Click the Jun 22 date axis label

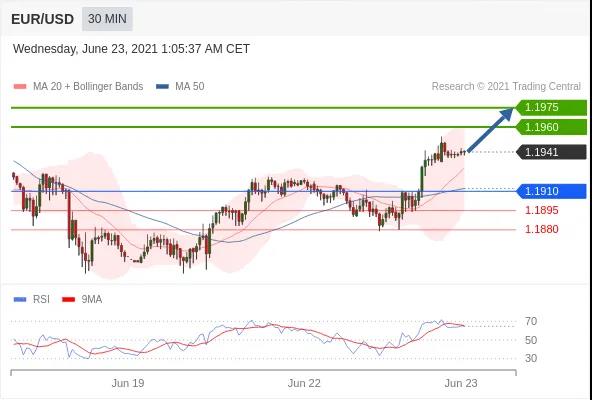pyautogui.click(x=304, y=383)
